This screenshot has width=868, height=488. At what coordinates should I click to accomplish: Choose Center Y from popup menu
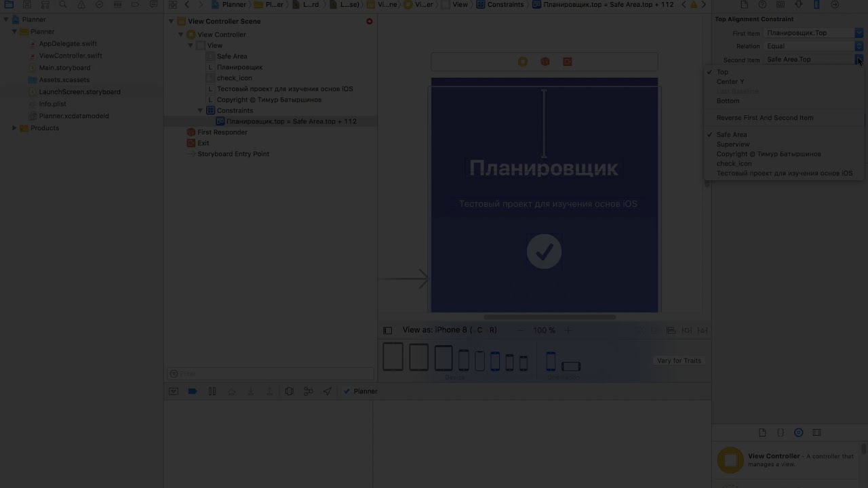(x=730, y=81)
